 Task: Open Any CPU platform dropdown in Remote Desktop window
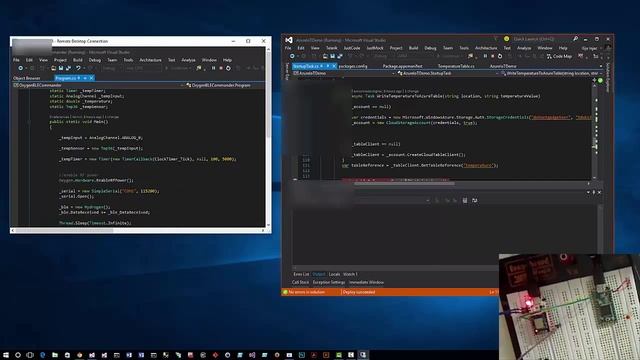[144, 68]
